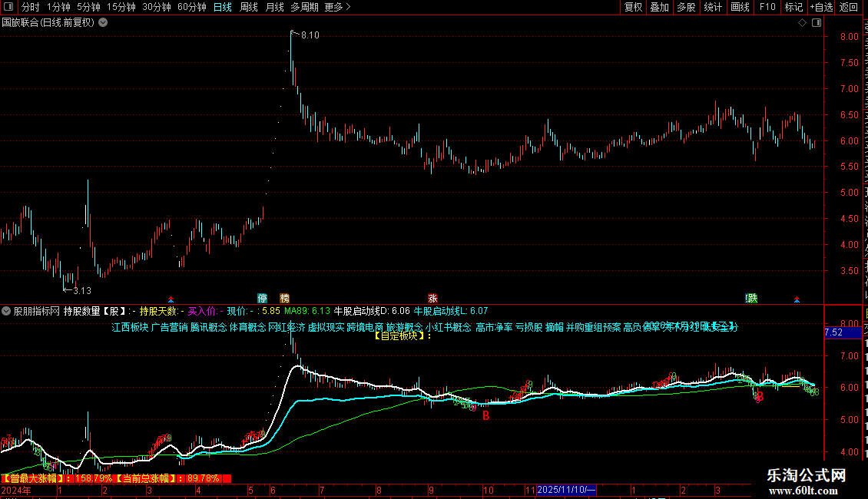Click the 标记 mark button
Image resolution: width=868 pixels, height=499 pixels.
pyautogui.click(x=793, y=7)
